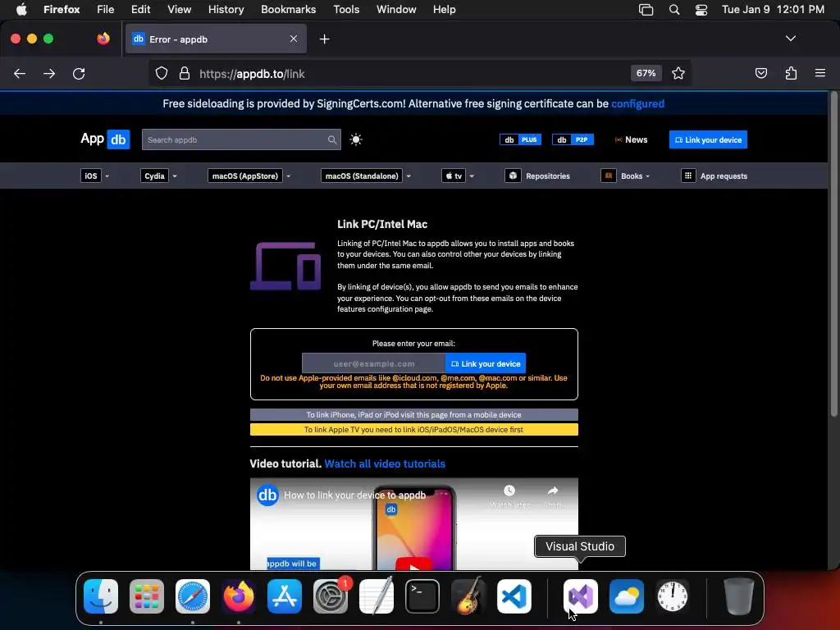The width and height of the screenshot is (840, 630).
Task: Follow the configured link in banner
Action: pos(637,104)
